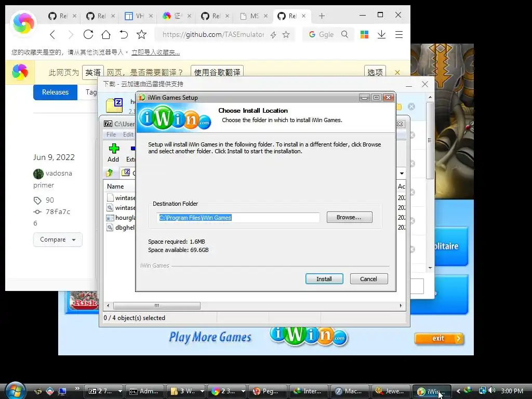Open the browser home page icon
532x399 pixels.
(106, 34)
